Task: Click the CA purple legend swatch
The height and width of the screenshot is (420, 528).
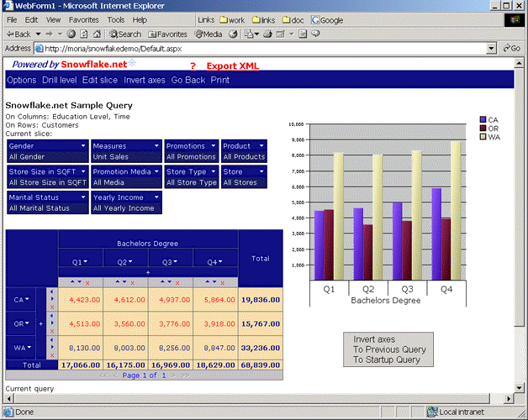Action: coord(483,119)
